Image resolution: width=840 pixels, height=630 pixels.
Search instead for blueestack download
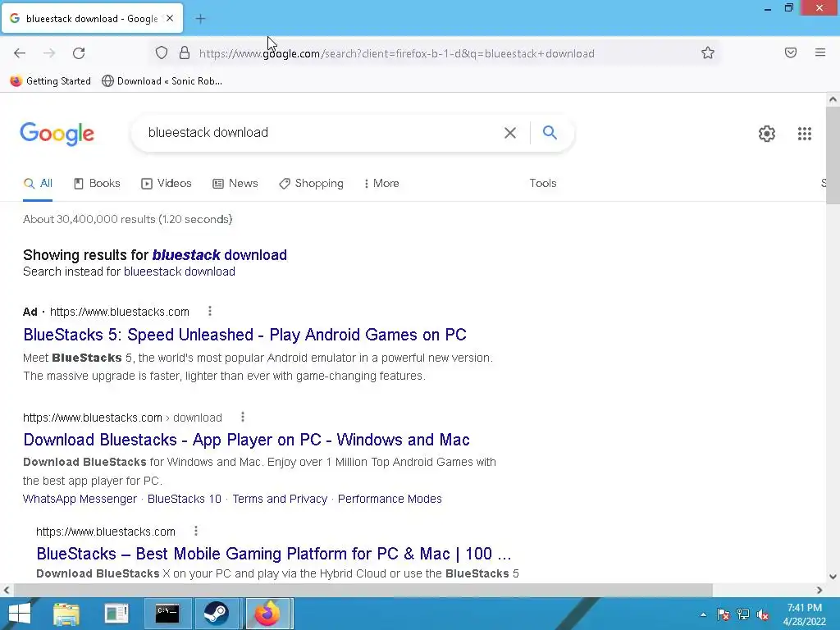pos(180,272)
